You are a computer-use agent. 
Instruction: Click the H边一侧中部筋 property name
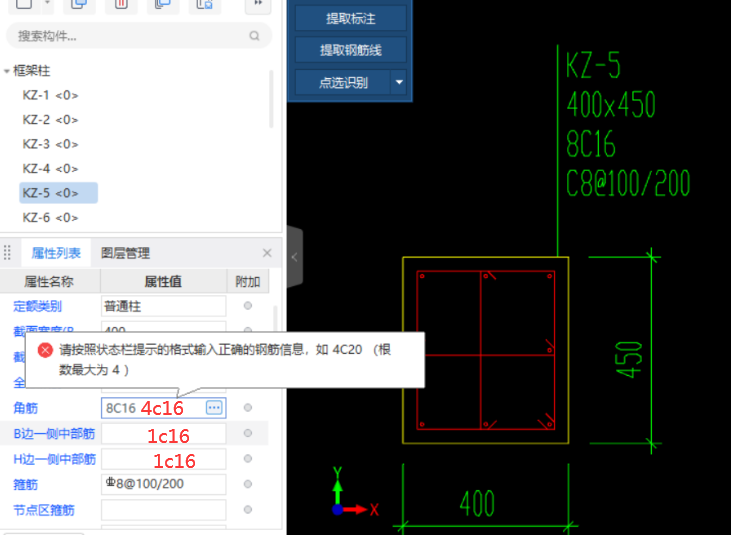pos(54,459)
